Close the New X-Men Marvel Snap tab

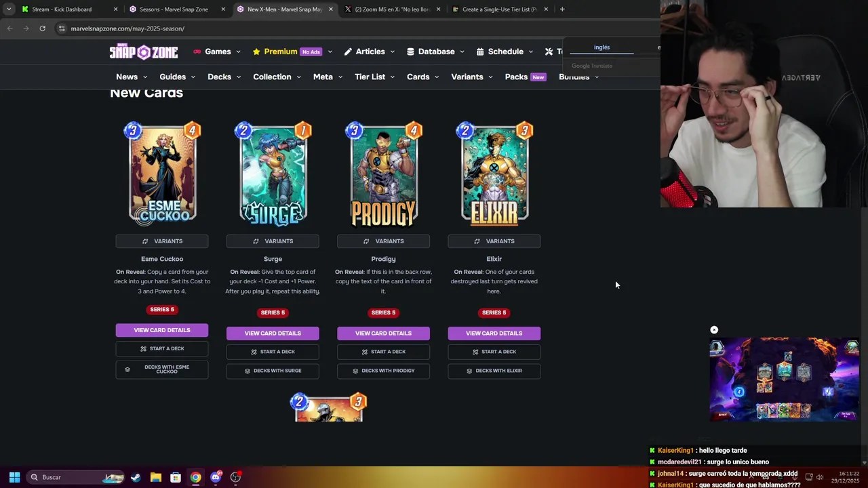tap(331, 9)
